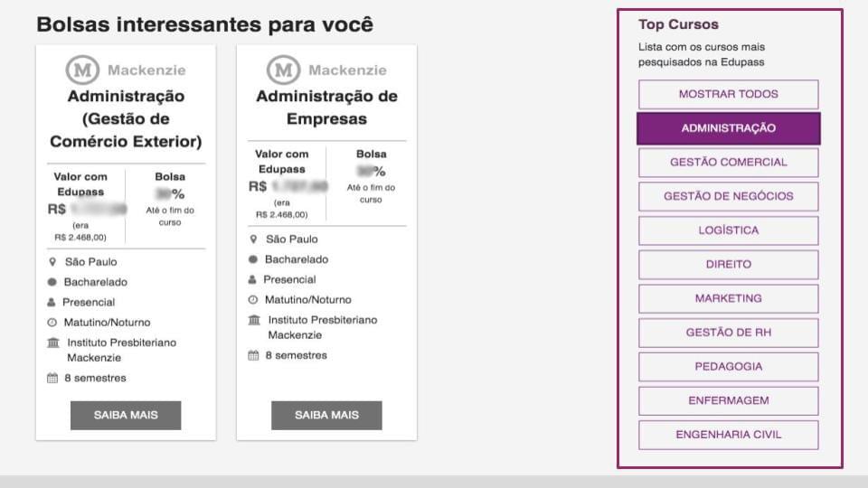Open SAIBA MAIS for Administração de Empresas
Screen dimensions: 868x488
click(x=326, y=415)
